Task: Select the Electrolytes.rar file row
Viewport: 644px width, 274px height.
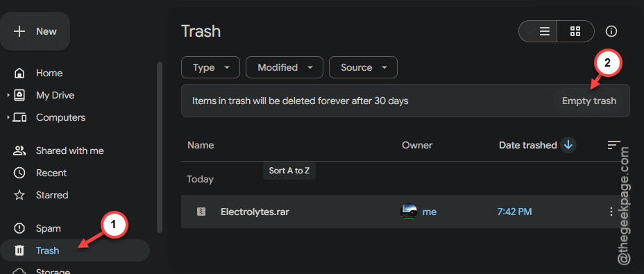Action: click(x=405, y=212)
